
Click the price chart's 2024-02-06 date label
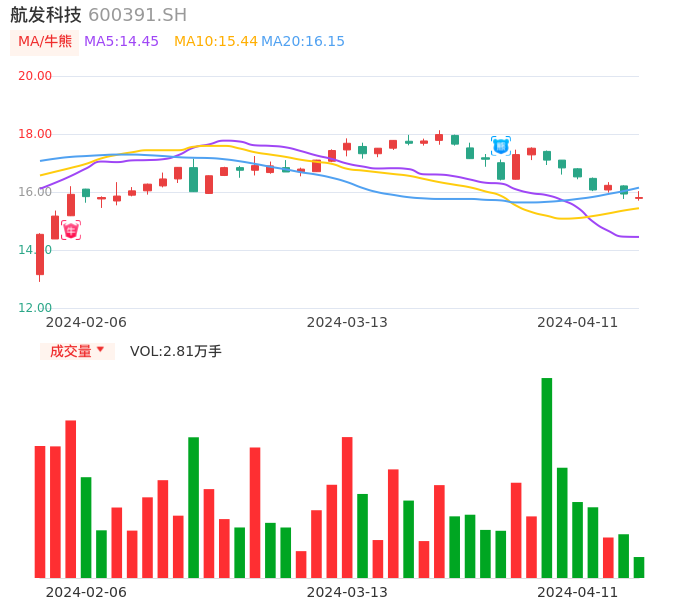click(x=86, y=322)
